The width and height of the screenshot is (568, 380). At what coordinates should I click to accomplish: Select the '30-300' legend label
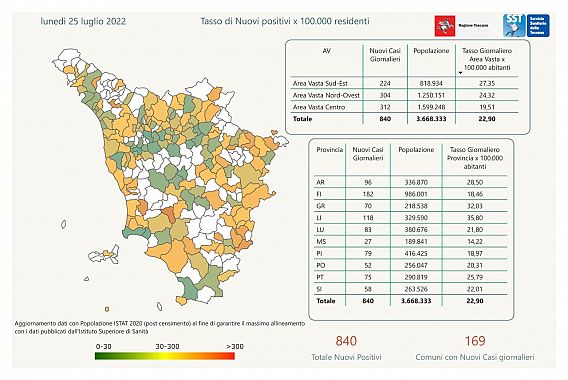(167, 346)
